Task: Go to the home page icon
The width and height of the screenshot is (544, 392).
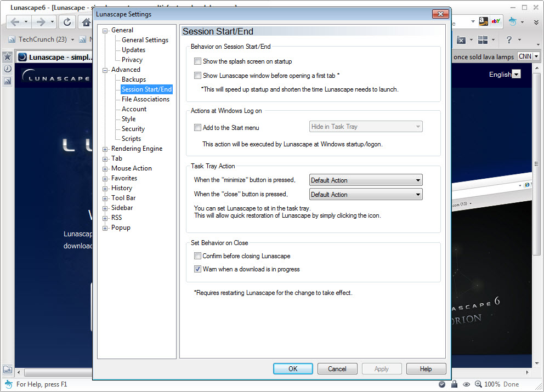Action: click(x=86, y=22)
